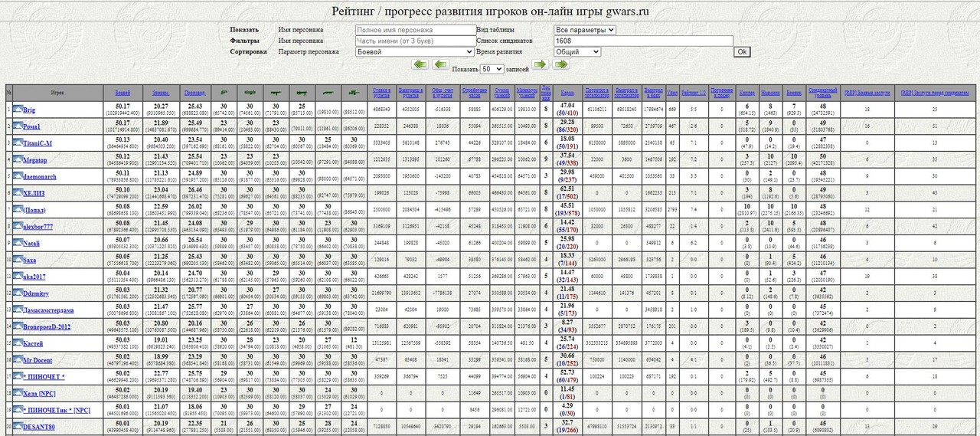Go to first page with double left arrow
Viewport: 980px width, 436px height.
coord(419,64)
